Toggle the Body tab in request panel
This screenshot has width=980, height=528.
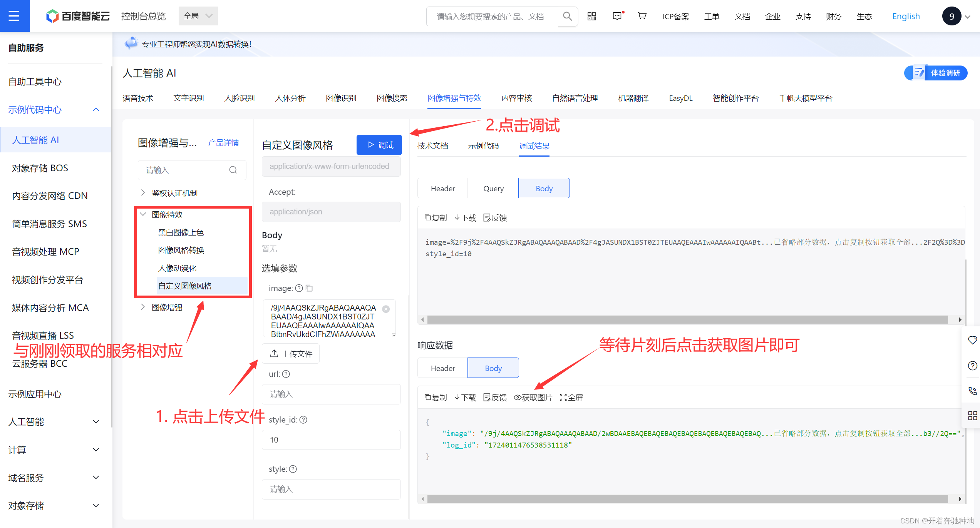(x=544, y=188)
